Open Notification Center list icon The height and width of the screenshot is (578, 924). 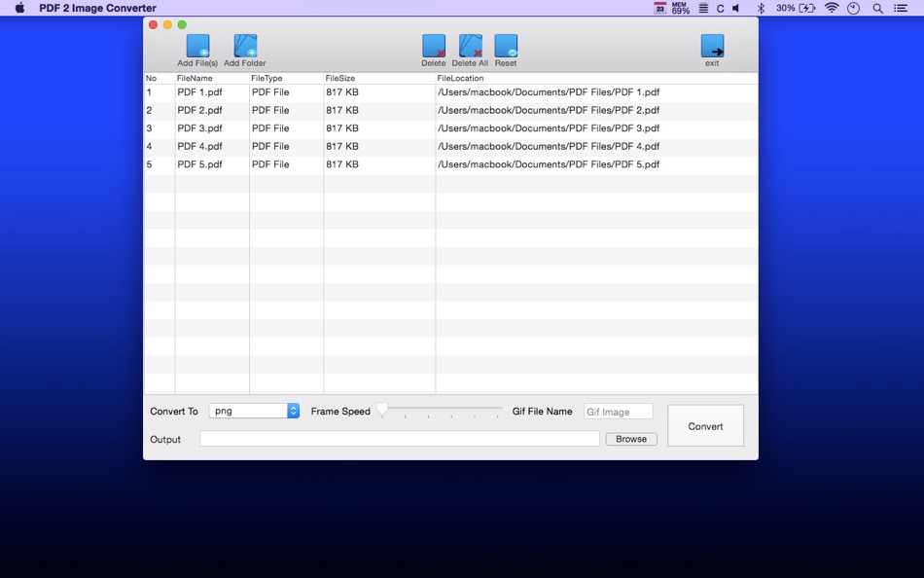(901, 8)
